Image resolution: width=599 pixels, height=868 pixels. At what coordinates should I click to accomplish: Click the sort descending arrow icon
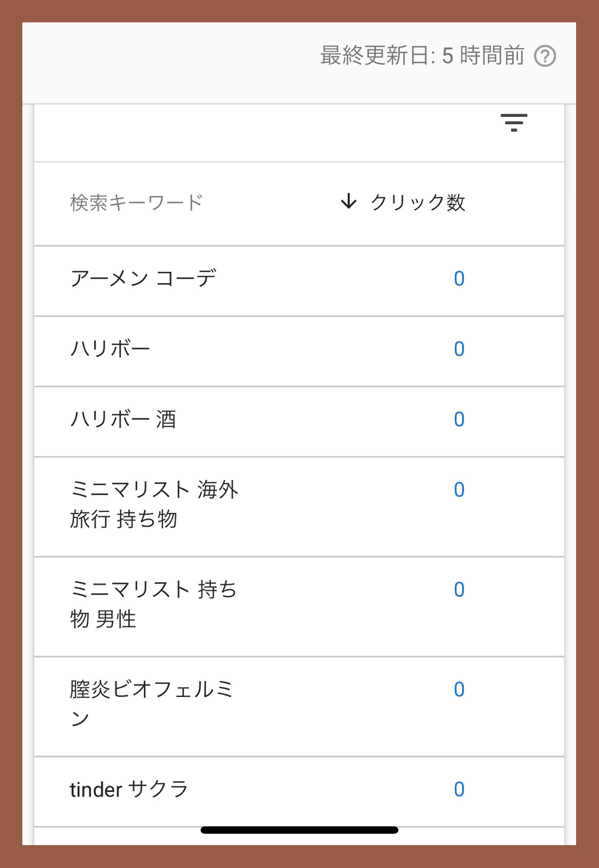tap(349, 201)
